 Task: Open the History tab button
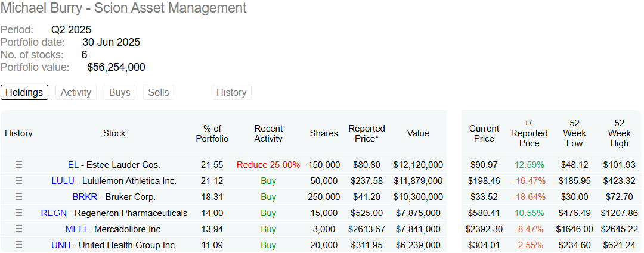pyautogui.click(x=231, y=92)
